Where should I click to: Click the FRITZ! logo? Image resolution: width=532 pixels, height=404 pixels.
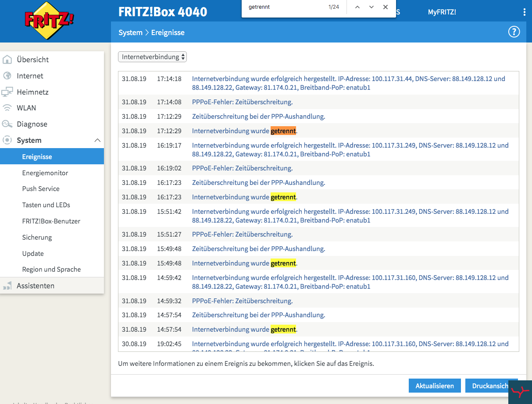click(50, 21)
